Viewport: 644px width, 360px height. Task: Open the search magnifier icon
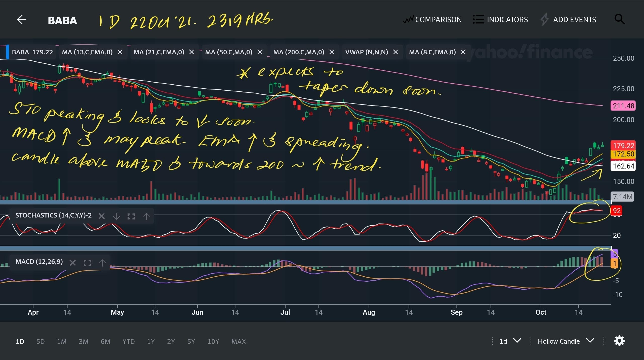pyautogui.click(x=619, y=19)
